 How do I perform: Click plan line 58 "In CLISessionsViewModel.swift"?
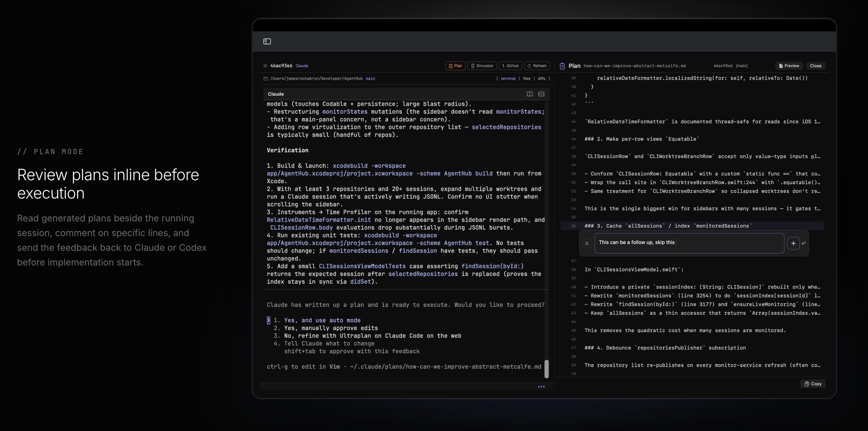[634, 269]
